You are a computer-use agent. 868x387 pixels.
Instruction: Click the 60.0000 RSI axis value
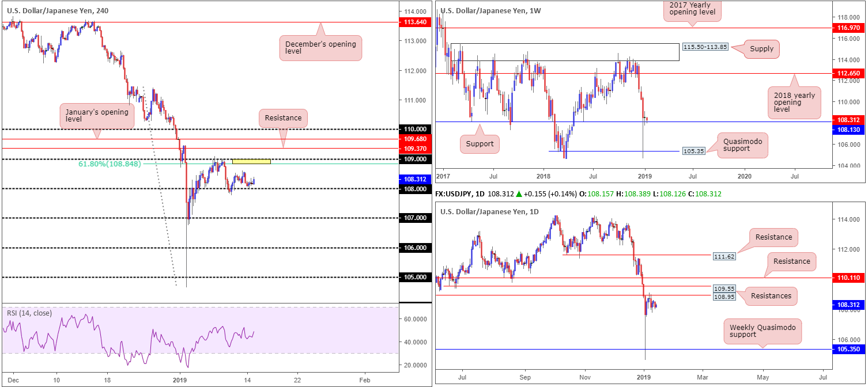[x=415, y=318]
